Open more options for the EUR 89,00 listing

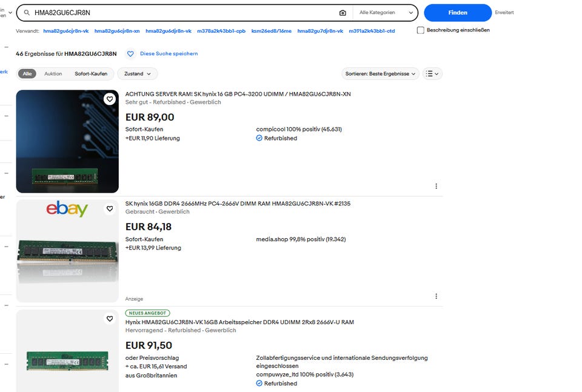(436, 186)
